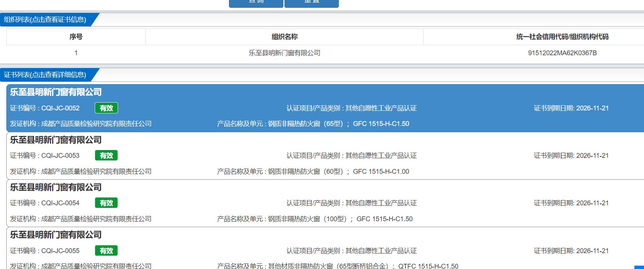Click the 统一社会信用代码/组织机构代码 column header

(x=562, y=37)
